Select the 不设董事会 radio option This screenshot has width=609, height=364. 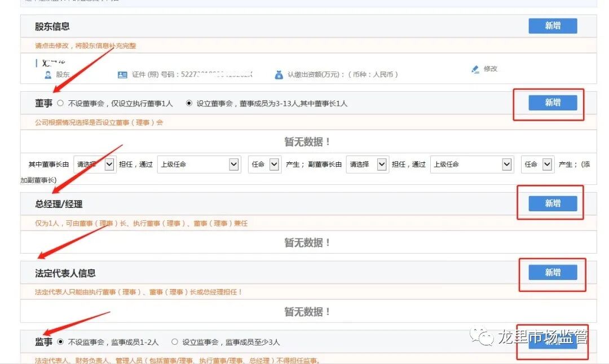60,103
